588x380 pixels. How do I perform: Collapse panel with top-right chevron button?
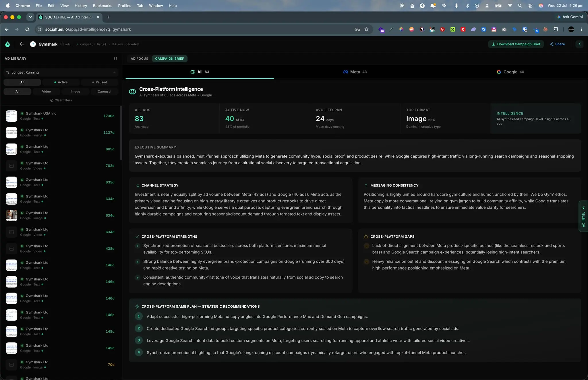[x=579, y=44]
